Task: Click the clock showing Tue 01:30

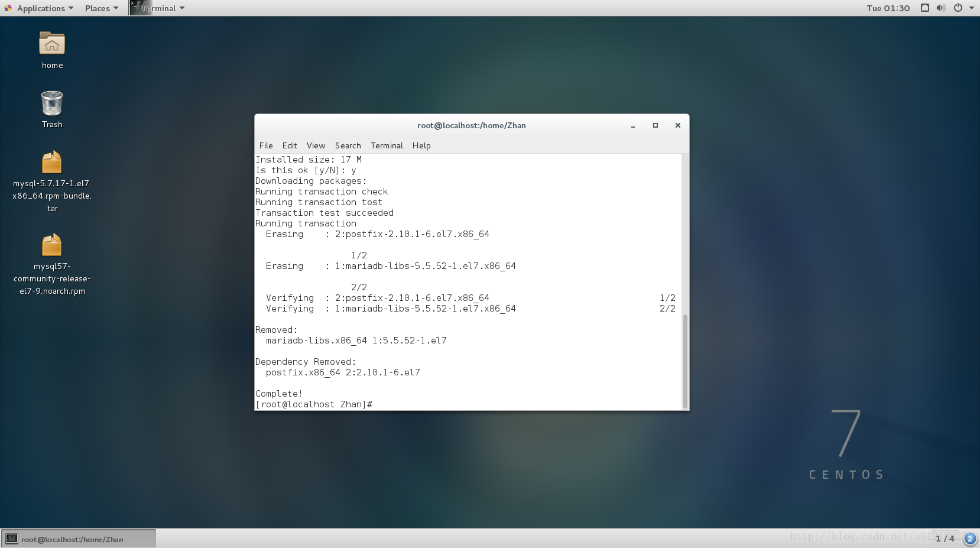Action: 888,8
